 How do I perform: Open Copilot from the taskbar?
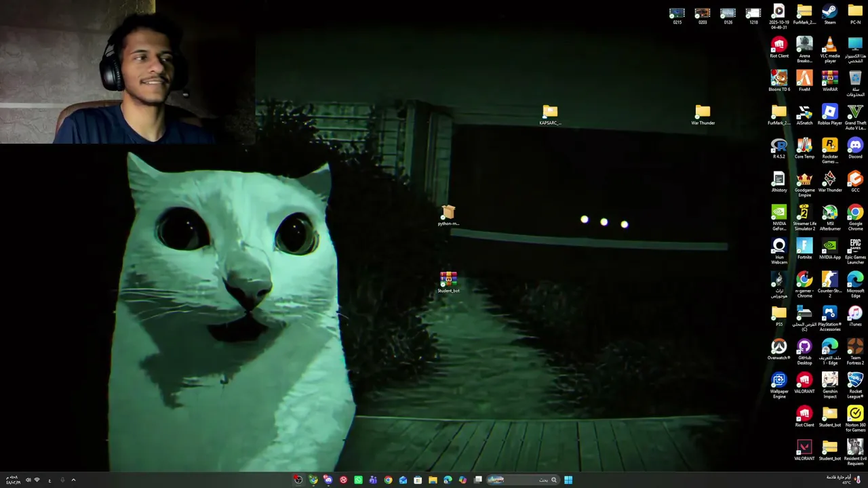(462, 480)
